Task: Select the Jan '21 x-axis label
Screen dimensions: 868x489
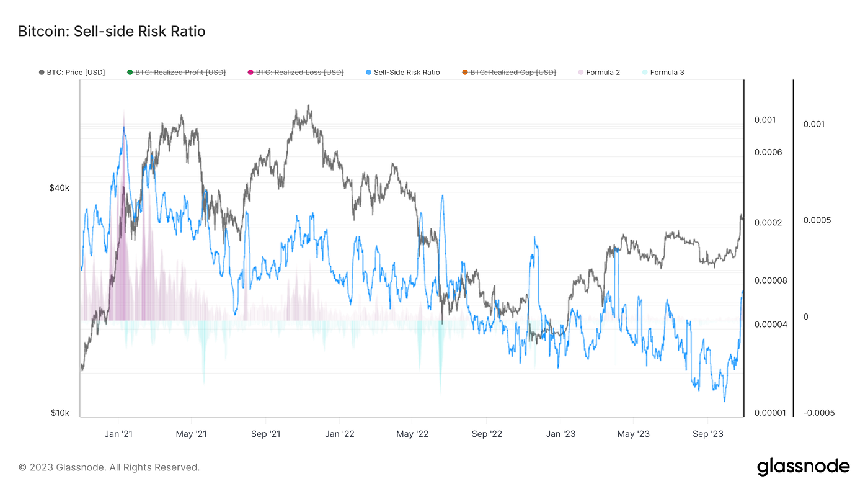Action: 118,434
